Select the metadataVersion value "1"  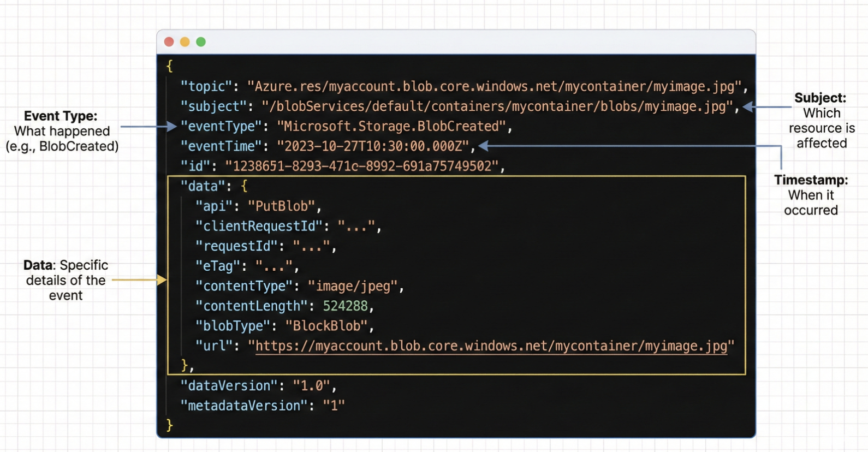pos(334,406)
